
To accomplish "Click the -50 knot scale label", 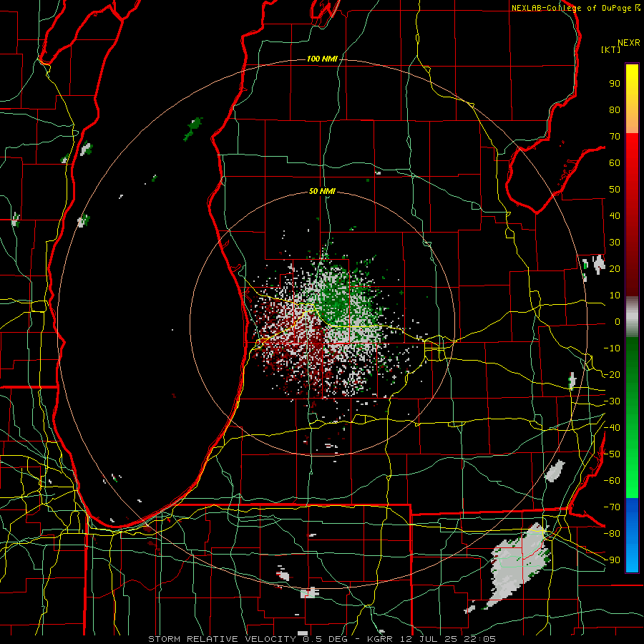I will 612,454.
